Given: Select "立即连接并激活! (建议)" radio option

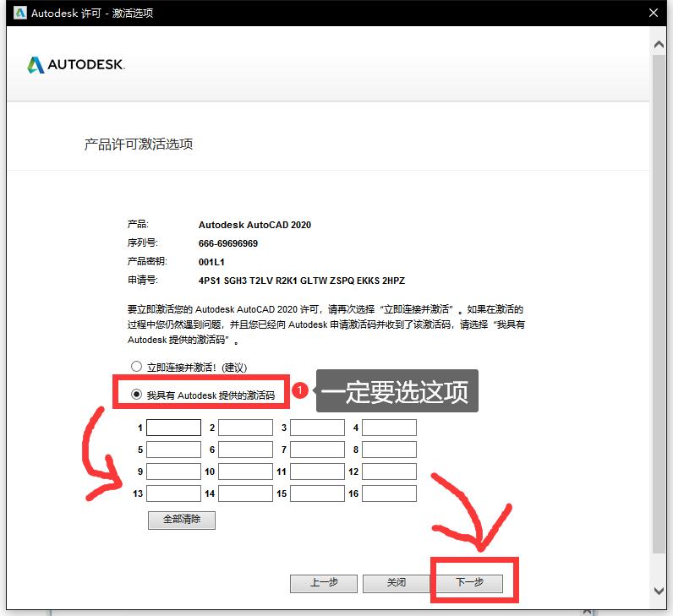Looking at the screenshot, I should [136, 367].
